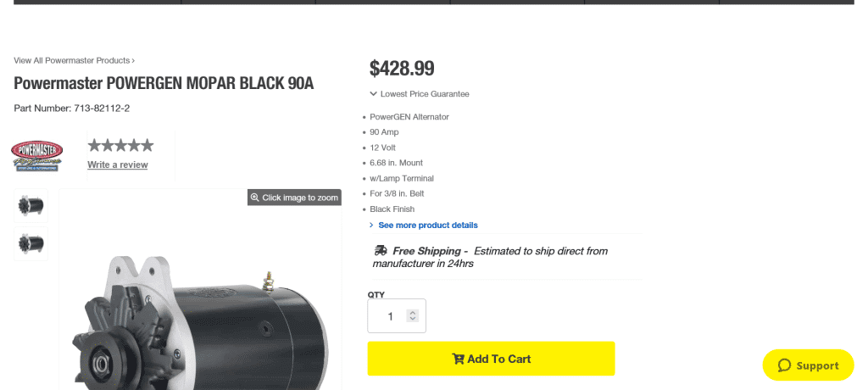Select the second alternator thumbnail

[31, 243]
